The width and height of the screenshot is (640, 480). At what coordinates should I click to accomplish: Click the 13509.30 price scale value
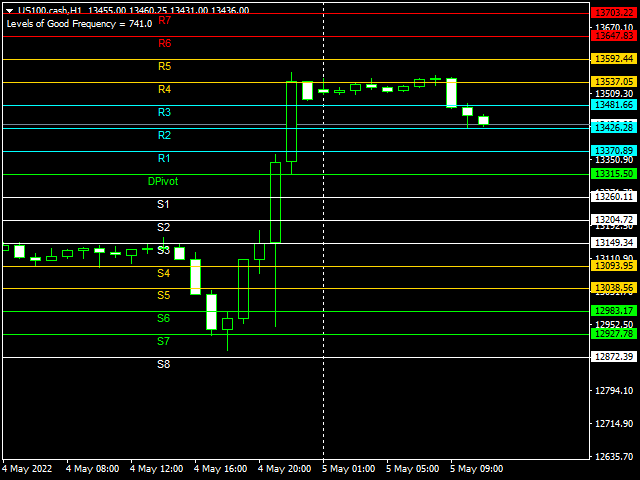coord(614,94)
